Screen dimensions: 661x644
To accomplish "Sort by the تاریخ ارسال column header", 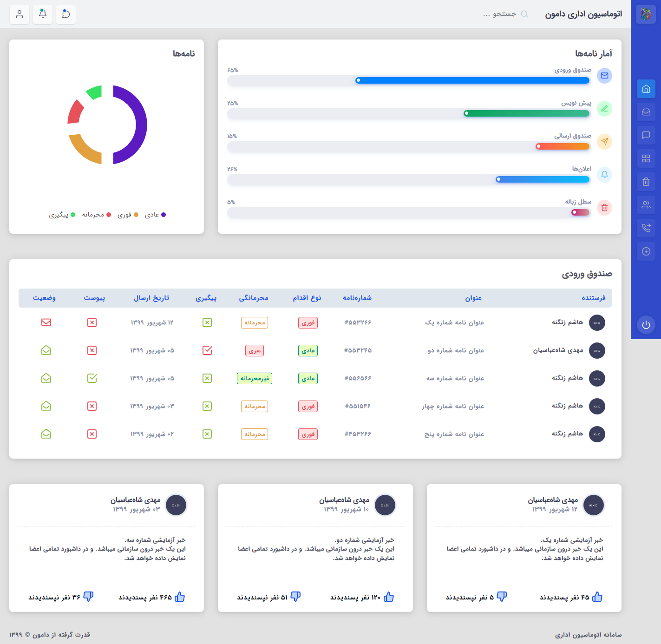I will 151,298.
